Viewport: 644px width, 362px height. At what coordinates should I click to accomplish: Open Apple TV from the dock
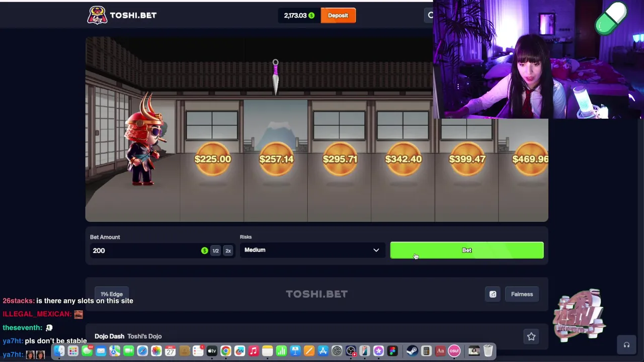point(212,351)
